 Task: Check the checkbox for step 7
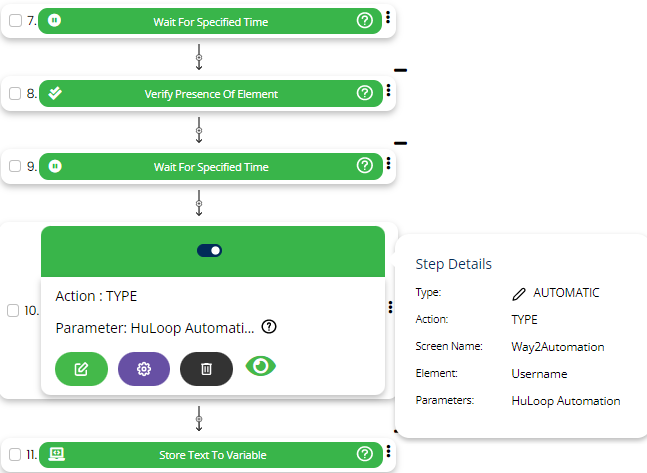(x=15, y=22)
